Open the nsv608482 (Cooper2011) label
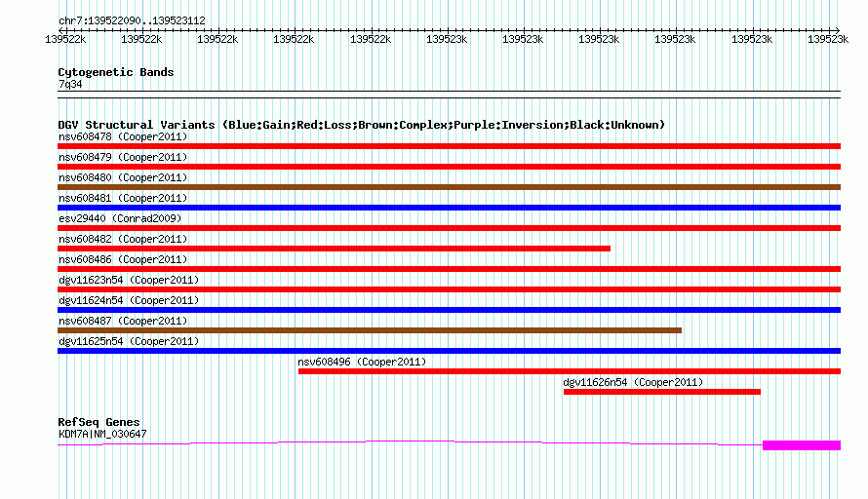Screen dimensions: 868x499 coord(123,239)
